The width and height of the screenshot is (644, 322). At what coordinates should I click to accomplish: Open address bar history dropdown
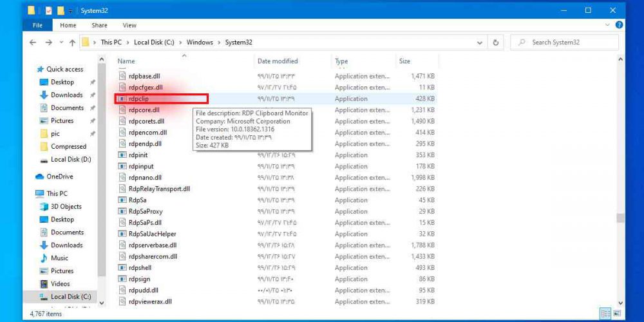pyautogui.click(x=480, y=43)
